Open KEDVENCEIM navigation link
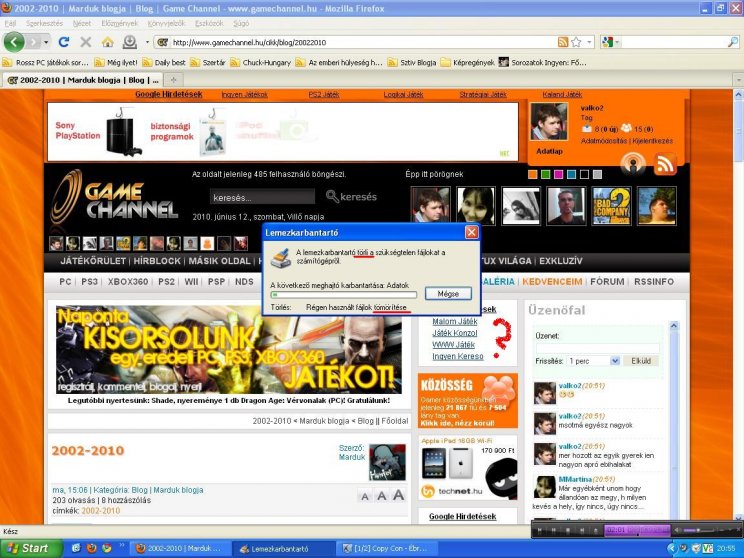Image resolution: width=744 pixels, height=558 pixels. pos(552,281)
